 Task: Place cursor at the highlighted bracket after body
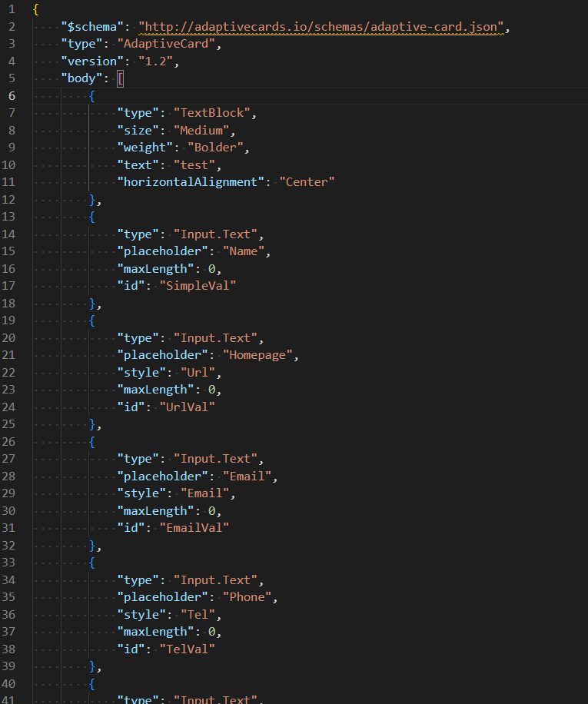tap(121, 79)
